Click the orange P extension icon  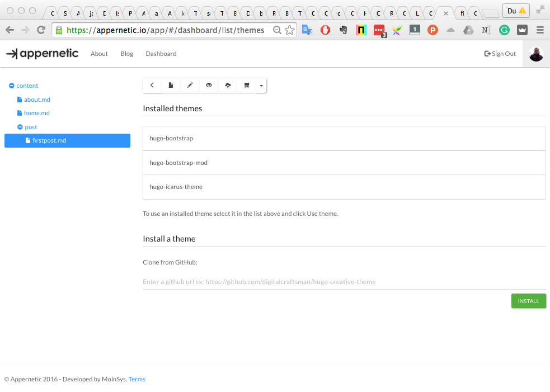click(433, 30)
